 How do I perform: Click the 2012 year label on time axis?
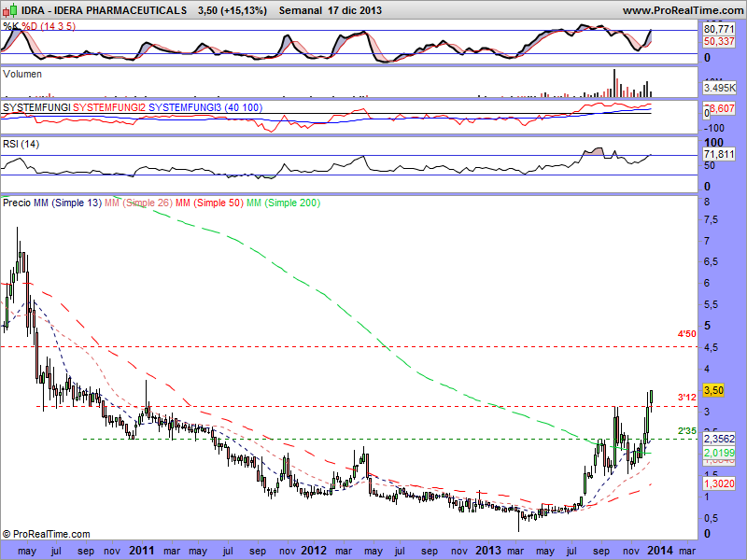[314, 551]
